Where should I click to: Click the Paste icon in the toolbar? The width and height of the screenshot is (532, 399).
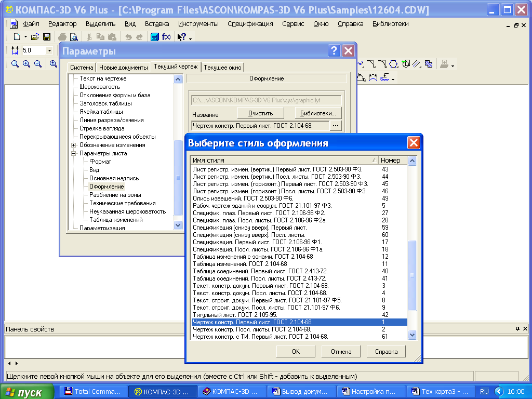coord(112,37)
